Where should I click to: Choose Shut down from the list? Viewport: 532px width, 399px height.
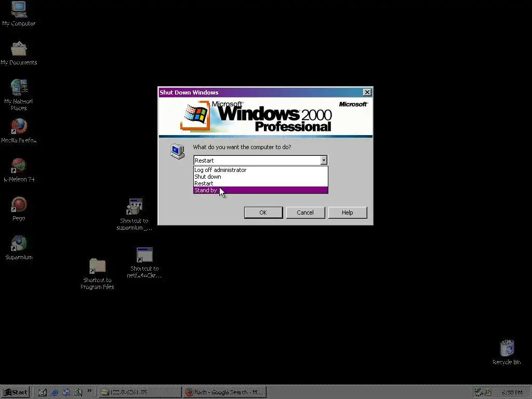click(x=261, y=177)
